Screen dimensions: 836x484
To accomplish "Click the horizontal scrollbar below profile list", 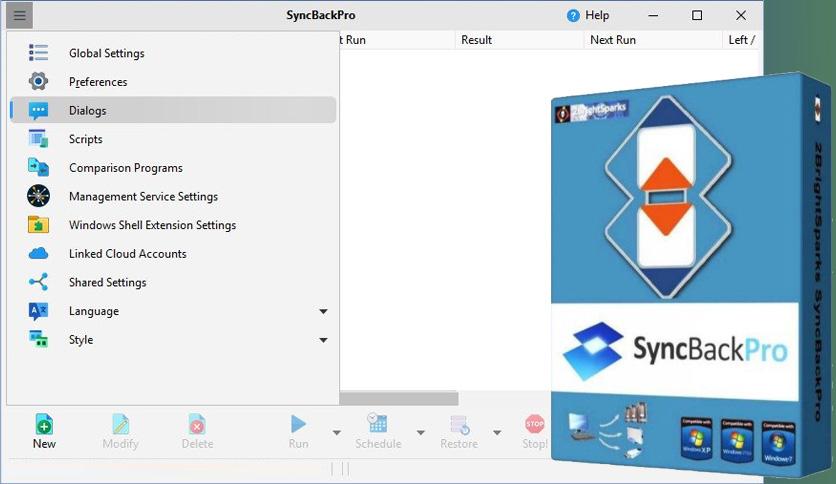I will pos(400,398).
